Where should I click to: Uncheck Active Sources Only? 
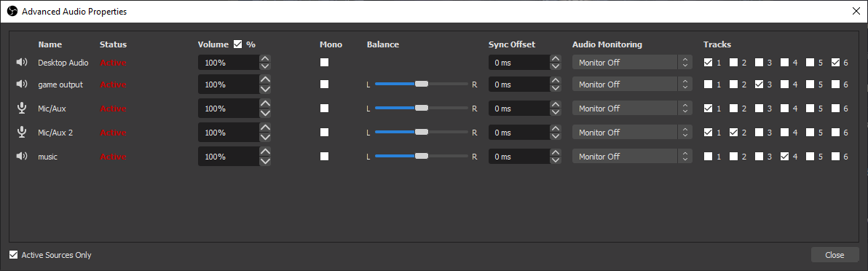pyautogui.click(x=13, y=255)
